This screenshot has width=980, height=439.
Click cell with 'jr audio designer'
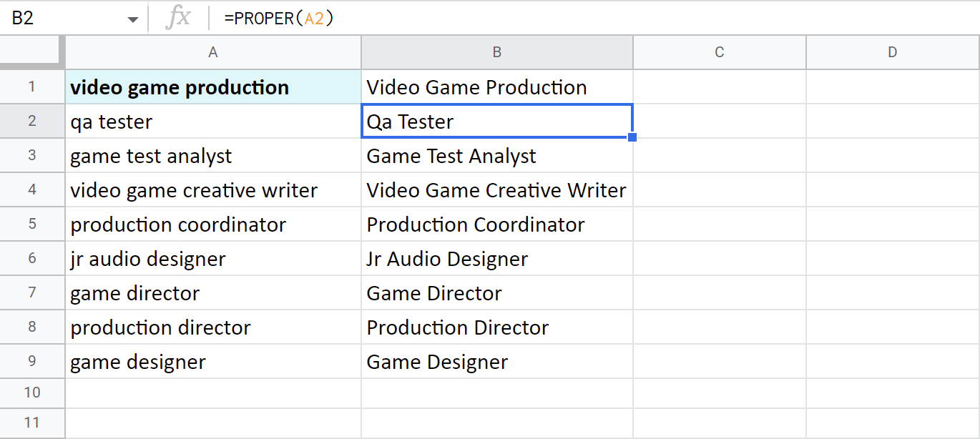coord(212,259)
